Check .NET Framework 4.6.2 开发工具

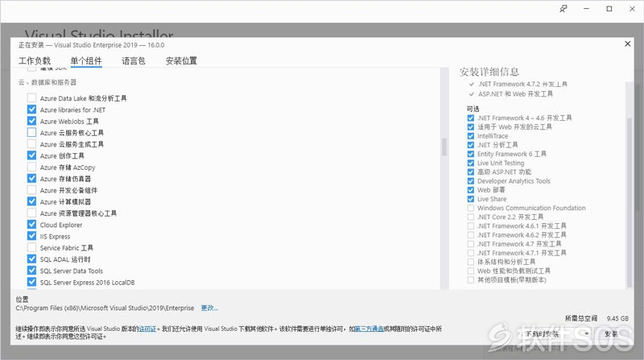(x=471, y=235)
